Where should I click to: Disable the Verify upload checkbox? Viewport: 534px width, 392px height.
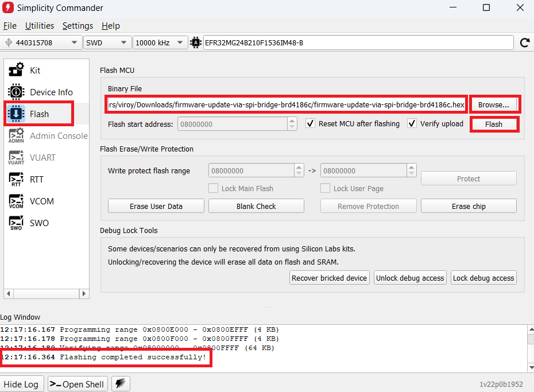point(412,123)
